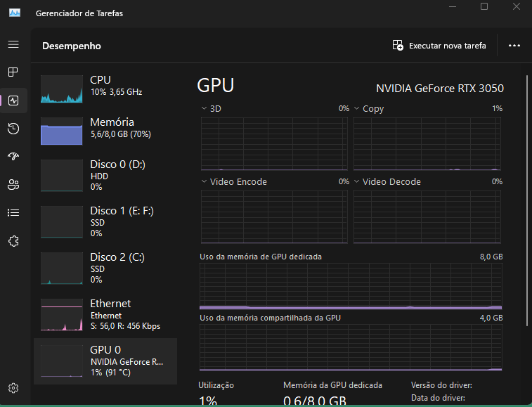The height and width of the screenshot is (407, 532).
Task: Click the Video Encode graph
Action: (274, 217)
